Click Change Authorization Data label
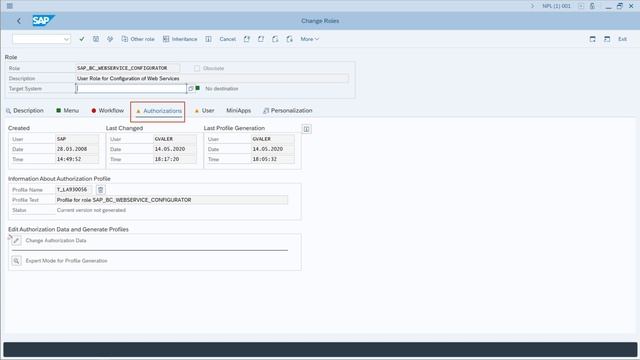Screen dimensions: 640x360 (x=56, y=240)
